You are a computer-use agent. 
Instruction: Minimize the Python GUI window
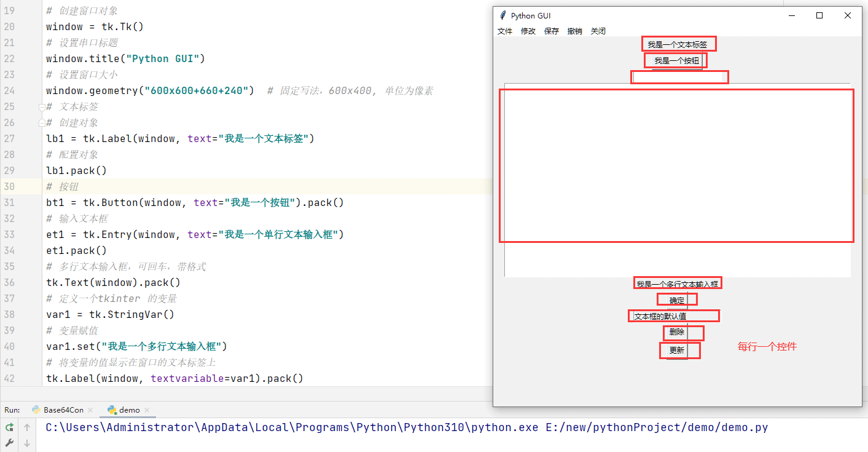[x=792, y=15]
